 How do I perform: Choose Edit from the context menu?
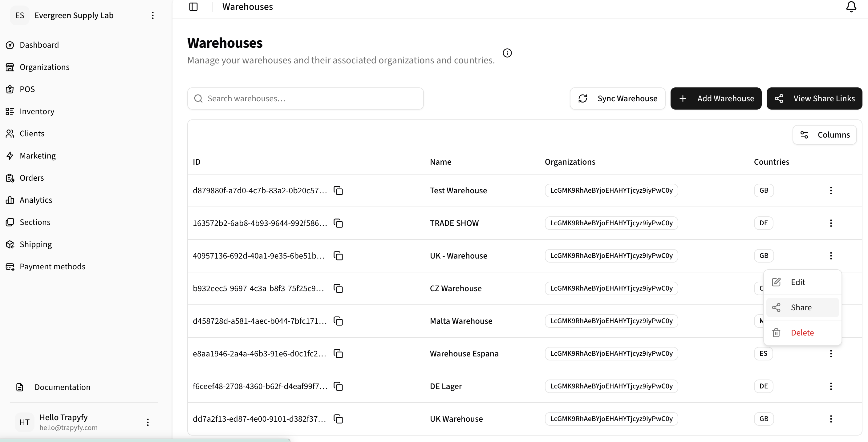802,282
